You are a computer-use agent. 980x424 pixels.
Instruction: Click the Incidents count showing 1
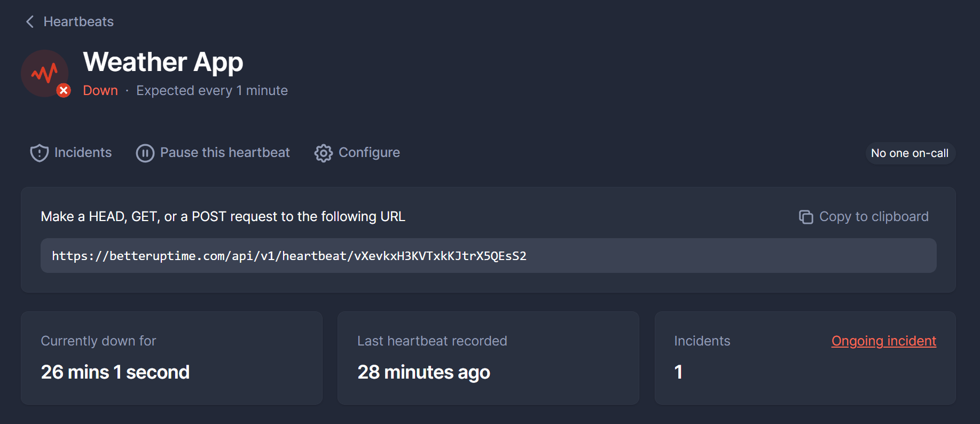click(x=678, y=372)
